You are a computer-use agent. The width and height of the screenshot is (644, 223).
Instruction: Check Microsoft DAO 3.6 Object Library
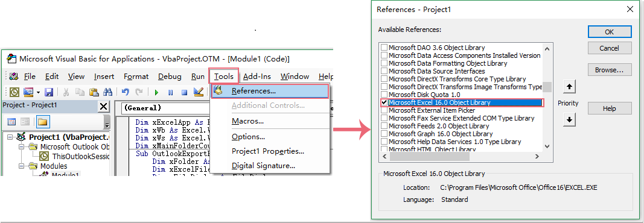coord(384,48)
